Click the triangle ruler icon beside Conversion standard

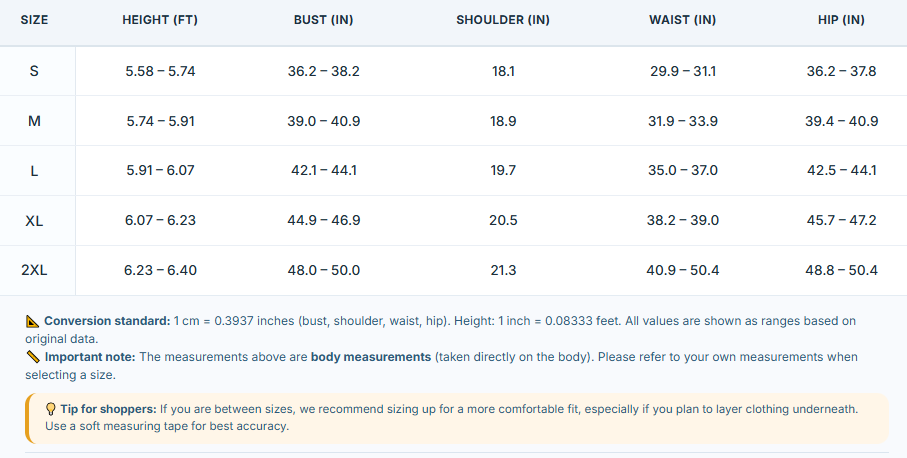tap(32, 322)
